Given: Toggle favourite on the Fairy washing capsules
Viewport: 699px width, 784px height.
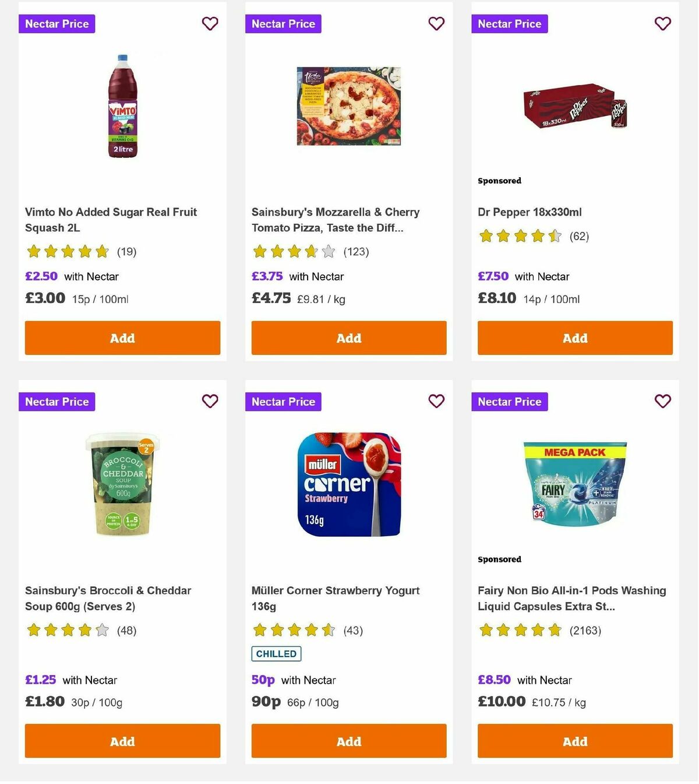Looking at the screenshot, I should click(x=662, y=402).
